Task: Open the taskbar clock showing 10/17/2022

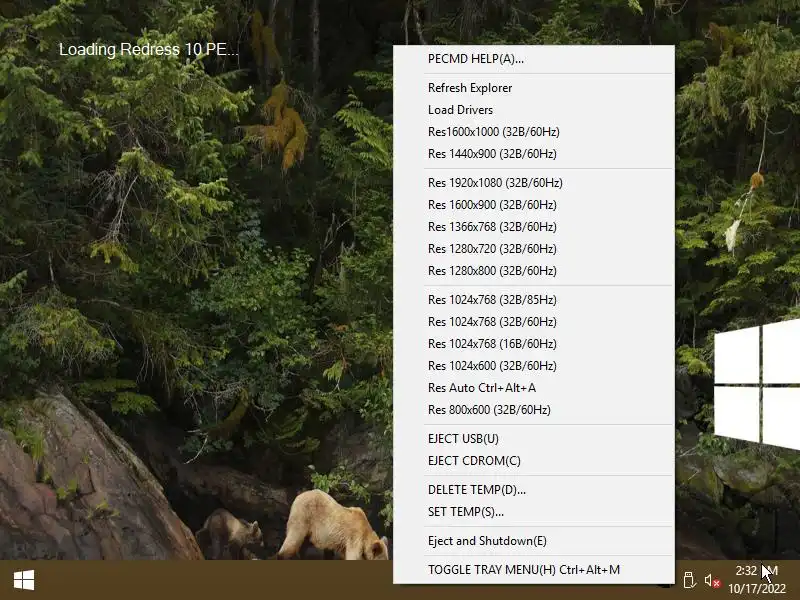Action: pyautogui.click(x=757, y=580)
